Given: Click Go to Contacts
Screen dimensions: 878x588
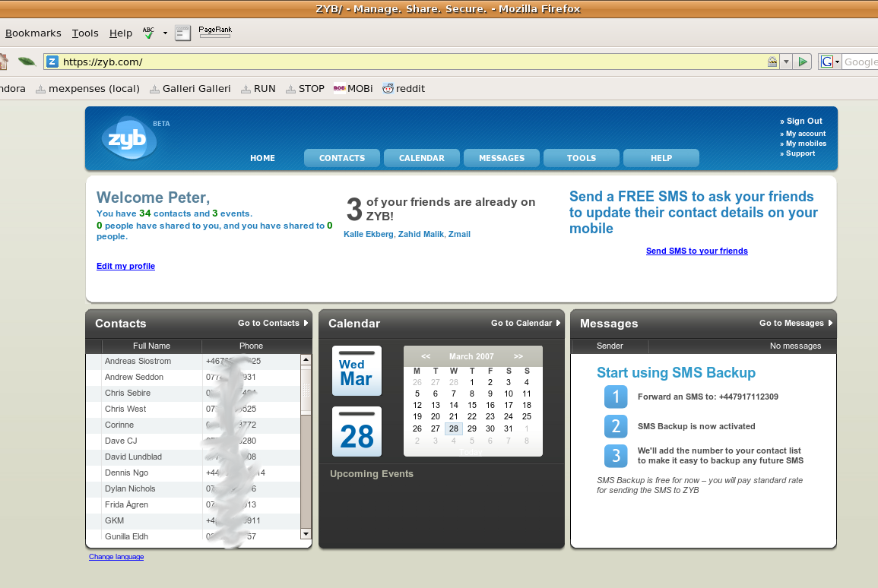Looking at the screenshot, I should tap(273, 323).
